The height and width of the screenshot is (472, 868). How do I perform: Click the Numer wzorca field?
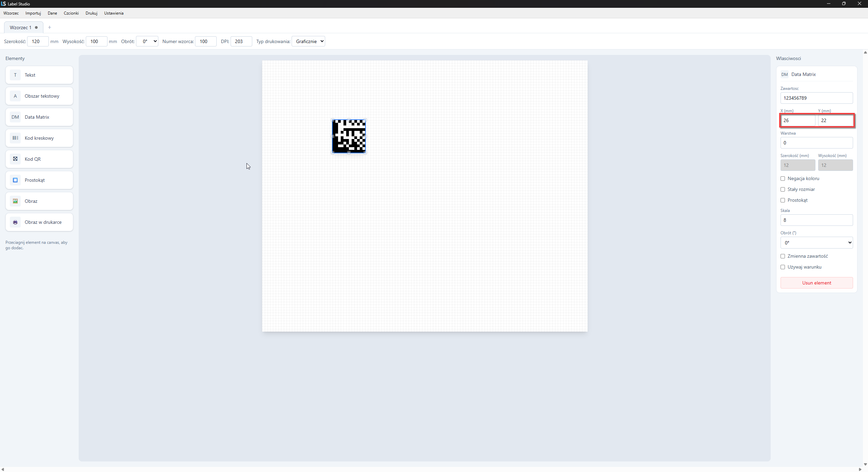click(206, 41)
